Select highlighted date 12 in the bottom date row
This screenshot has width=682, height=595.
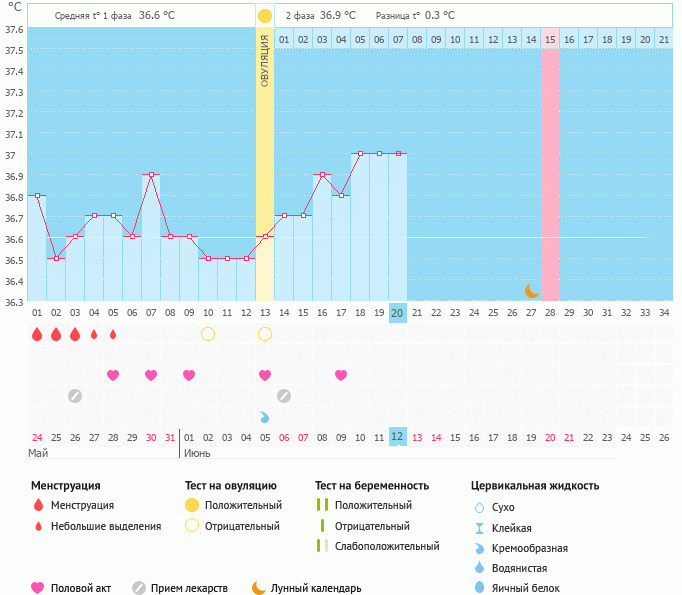(x=397, y=437)
